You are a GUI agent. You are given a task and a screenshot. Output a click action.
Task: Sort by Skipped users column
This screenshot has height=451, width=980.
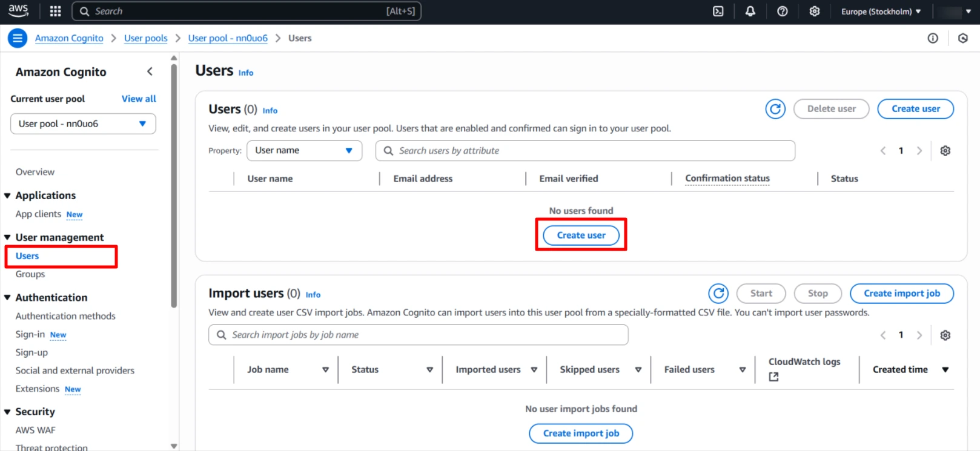pos(638,370)
